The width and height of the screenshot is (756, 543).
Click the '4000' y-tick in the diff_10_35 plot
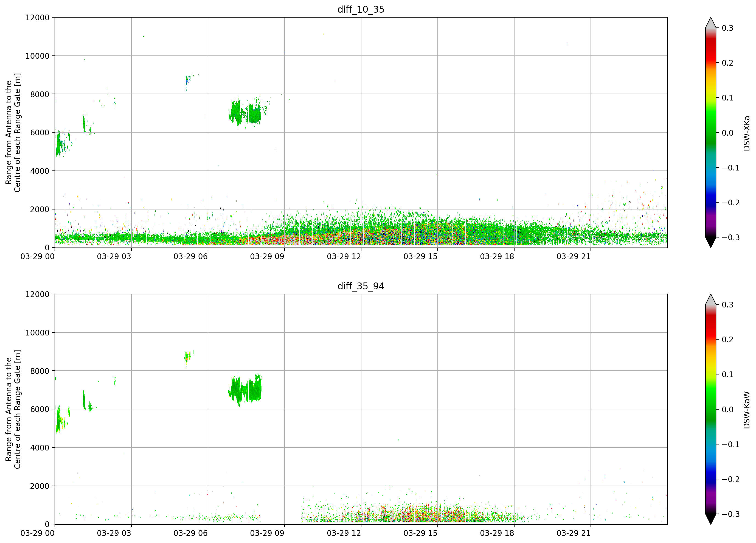40,171
